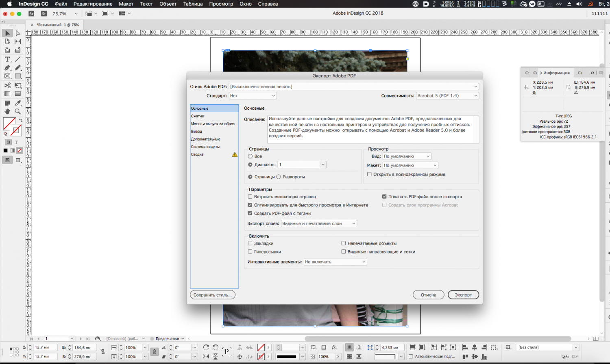
Task: Select the Direct Selection tool
Action: tap(18, 33)
